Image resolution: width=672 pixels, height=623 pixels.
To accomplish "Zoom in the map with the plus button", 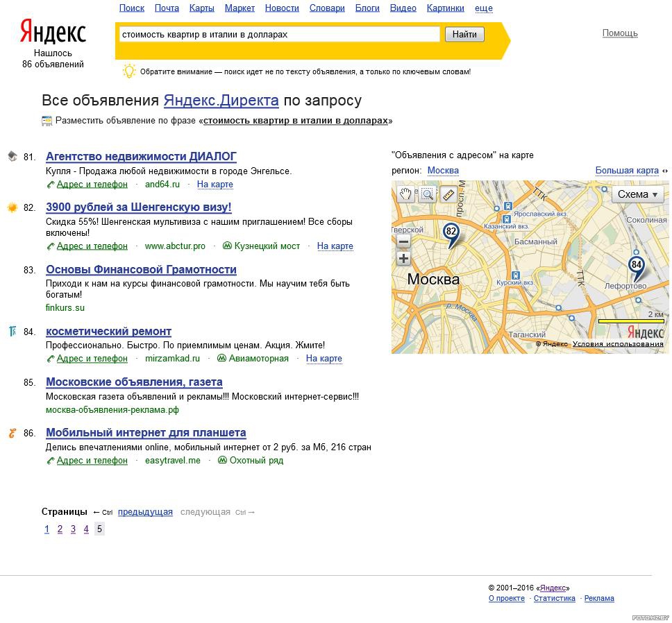I will tap(403, 259).
